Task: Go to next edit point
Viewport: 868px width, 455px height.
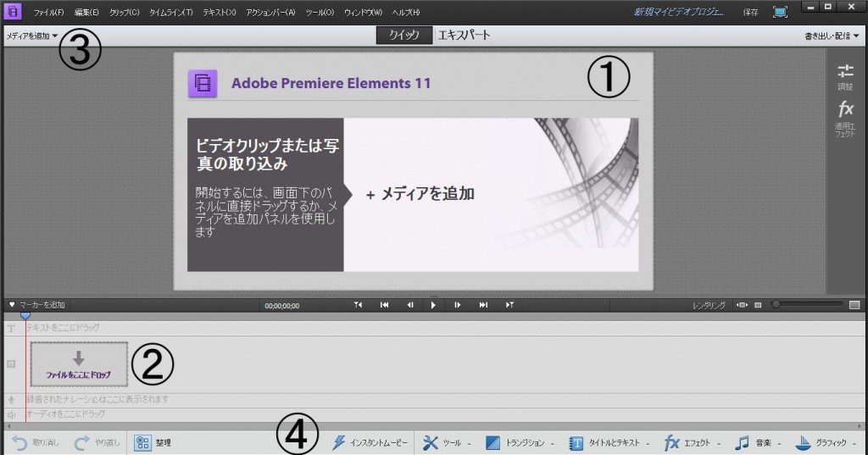Action: [x=509, y=305]
